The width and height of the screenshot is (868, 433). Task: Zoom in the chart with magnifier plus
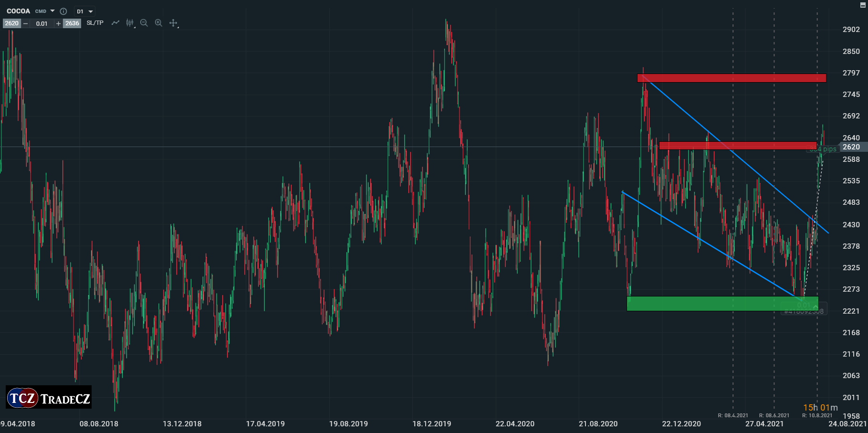(x=158, y=23)
